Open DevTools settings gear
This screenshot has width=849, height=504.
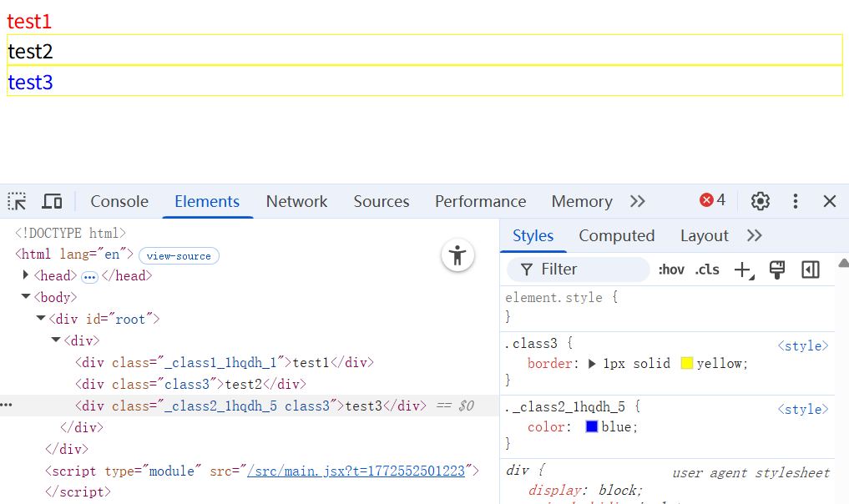(760, 201)
